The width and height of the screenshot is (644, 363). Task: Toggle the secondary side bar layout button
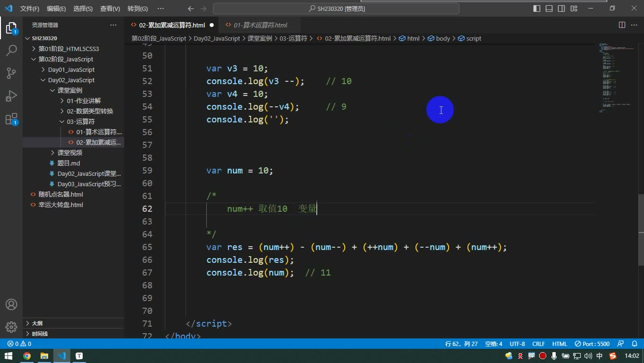click(561, 9)
